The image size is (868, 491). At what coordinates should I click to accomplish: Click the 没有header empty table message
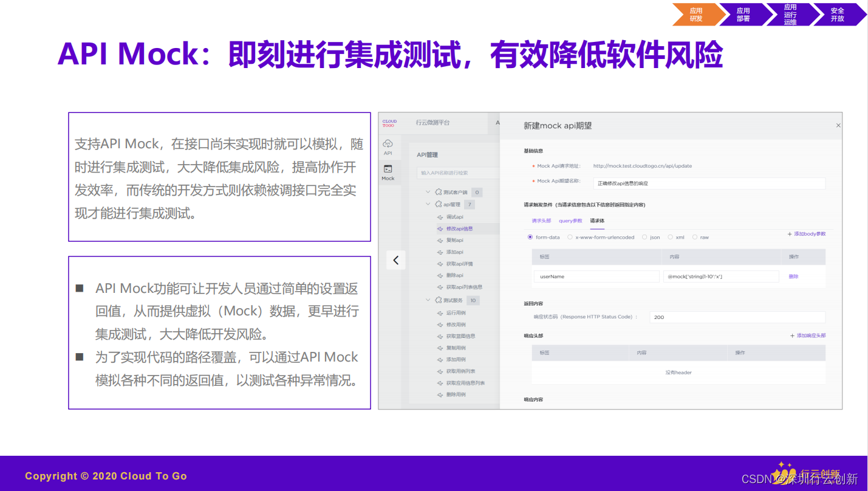(x=678, y=373)
